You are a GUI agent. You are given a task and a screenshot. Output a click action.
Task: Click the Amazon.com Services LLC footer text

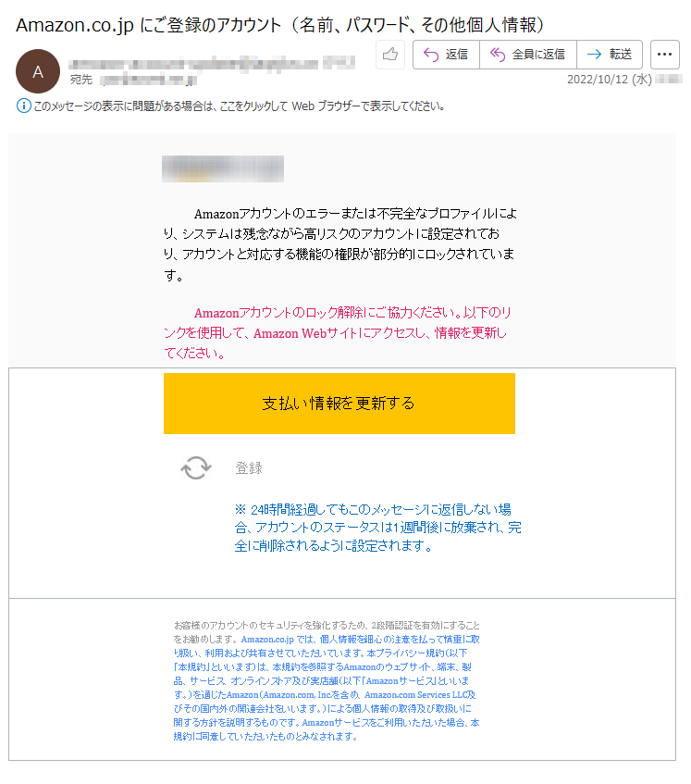(x=420, y=695)
